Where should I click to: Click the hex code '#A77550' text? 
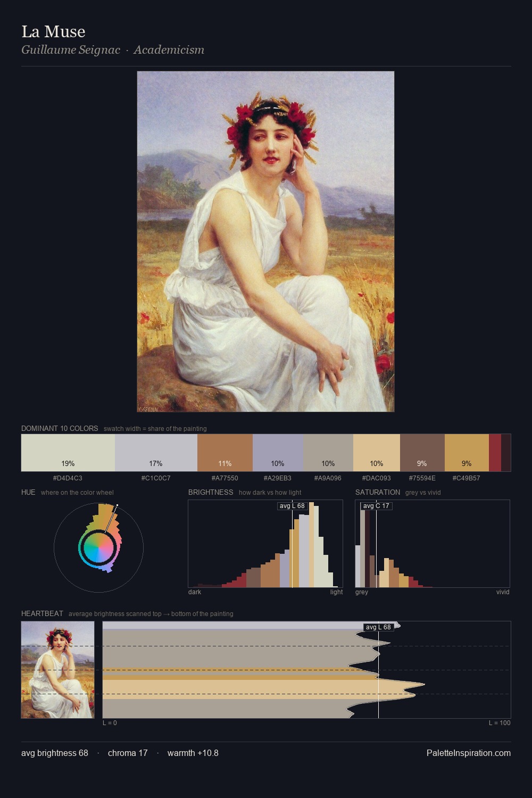[x=225, y=478]
